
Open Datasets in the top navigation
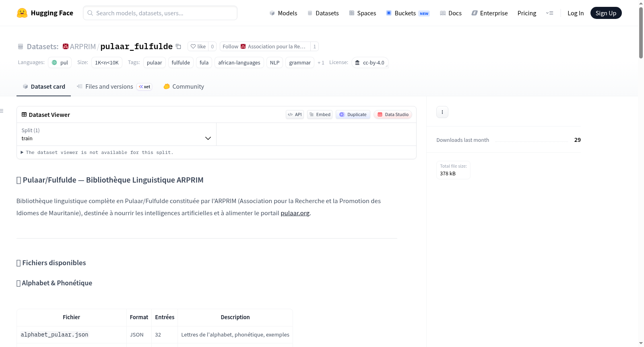click(x=323, y=13)
